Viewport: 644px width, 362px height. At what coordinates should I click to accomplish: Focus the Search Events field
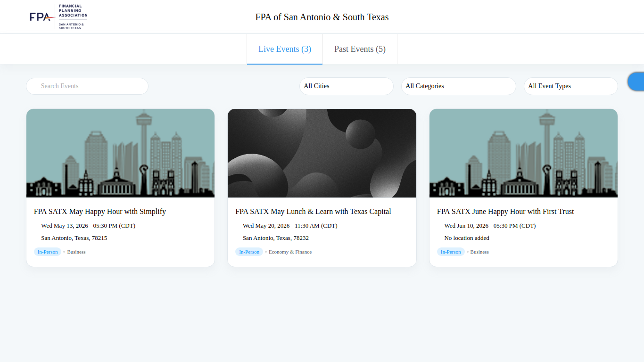point(87,86)
